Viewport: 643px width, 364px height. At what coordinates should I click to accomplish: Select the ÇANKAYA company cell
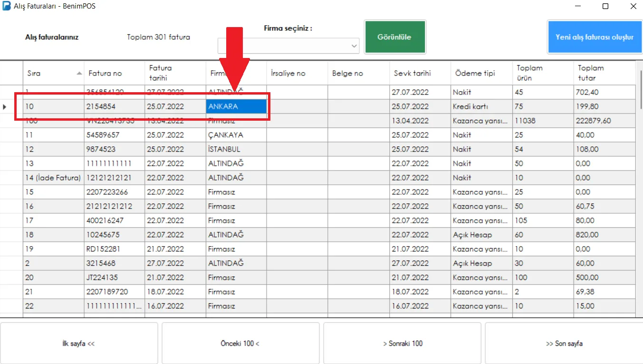tap(236, 135)
